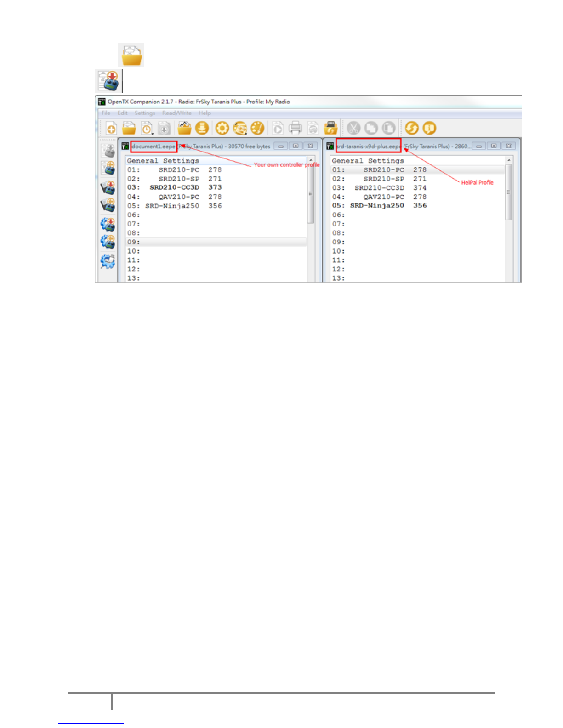Click the SD card sync folder icon
The width and height of the screenshot is (563, 728).
(330, 128)
